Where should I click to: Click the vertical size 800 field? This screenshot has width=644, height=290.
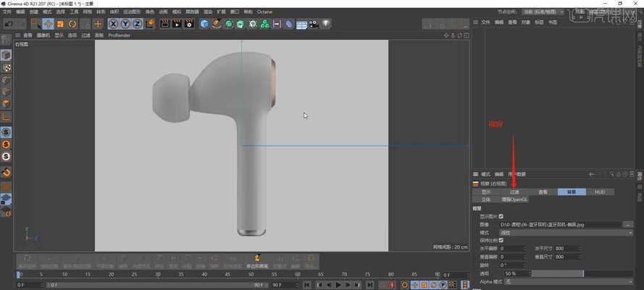click(x=566, y=257)
